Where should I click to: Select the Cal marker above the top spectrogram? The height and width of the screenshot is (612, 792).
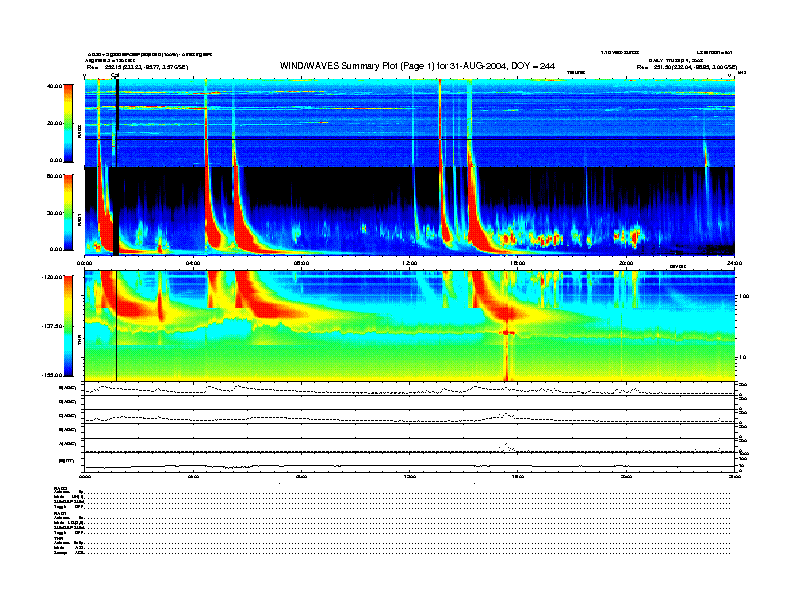click(116, 75)
